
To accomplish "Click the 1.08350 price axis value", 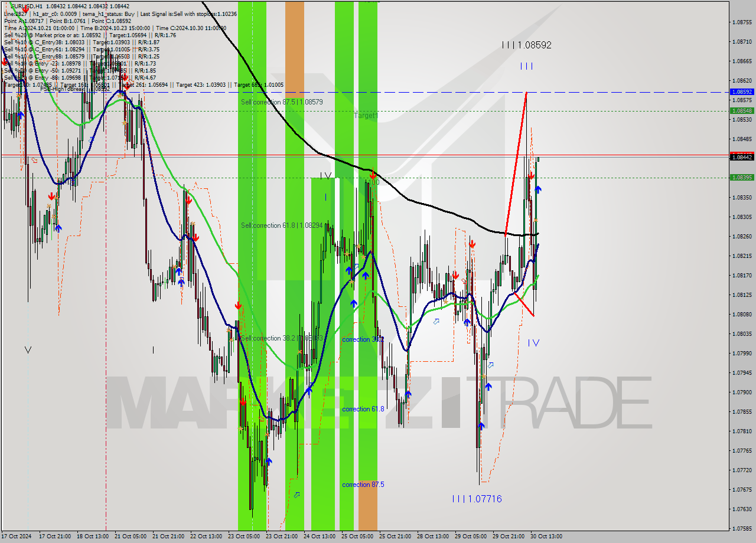I will click(742, 197).
